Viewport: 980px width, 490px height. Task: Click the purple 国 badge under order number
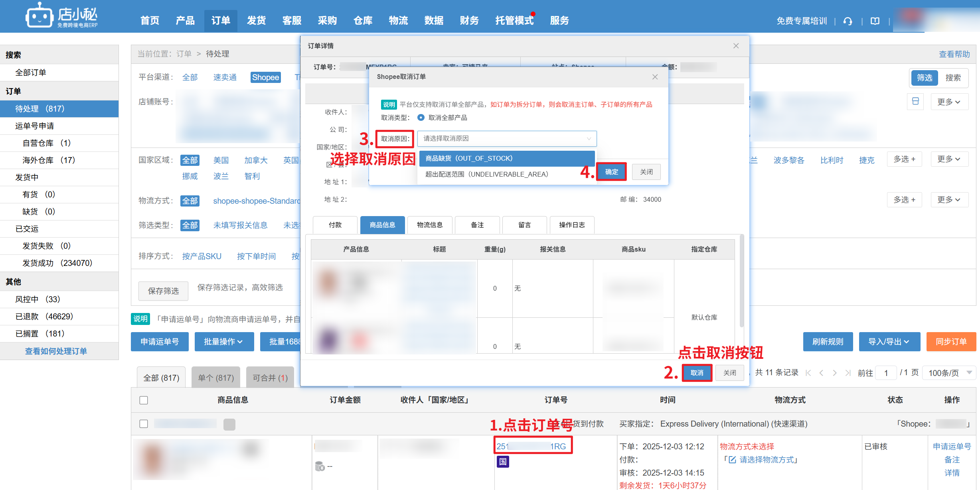click(x=503, y=462)
